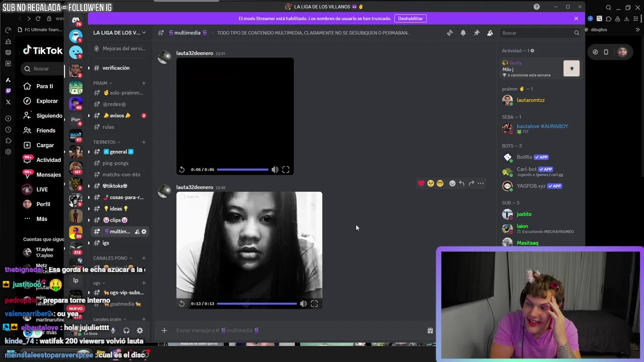
Task: Open activity settings gear beside Actividad
Action: (x=532, y=51)
